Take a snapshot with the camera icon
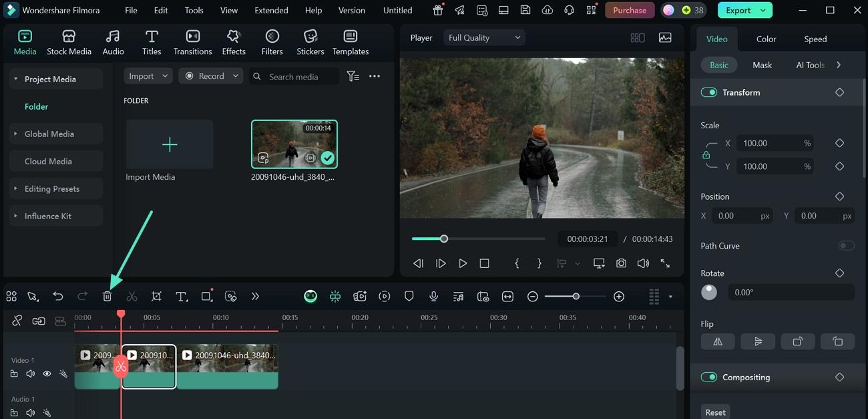The width and height of the screenshot is (868, 419). click(621, 263)
